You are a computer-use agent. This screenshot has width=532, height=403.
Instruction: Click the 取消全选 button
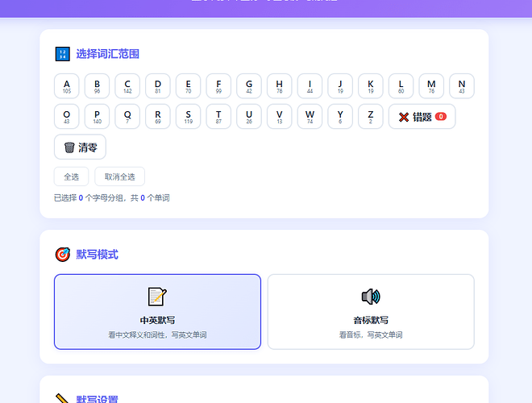(x=119, y=177)
